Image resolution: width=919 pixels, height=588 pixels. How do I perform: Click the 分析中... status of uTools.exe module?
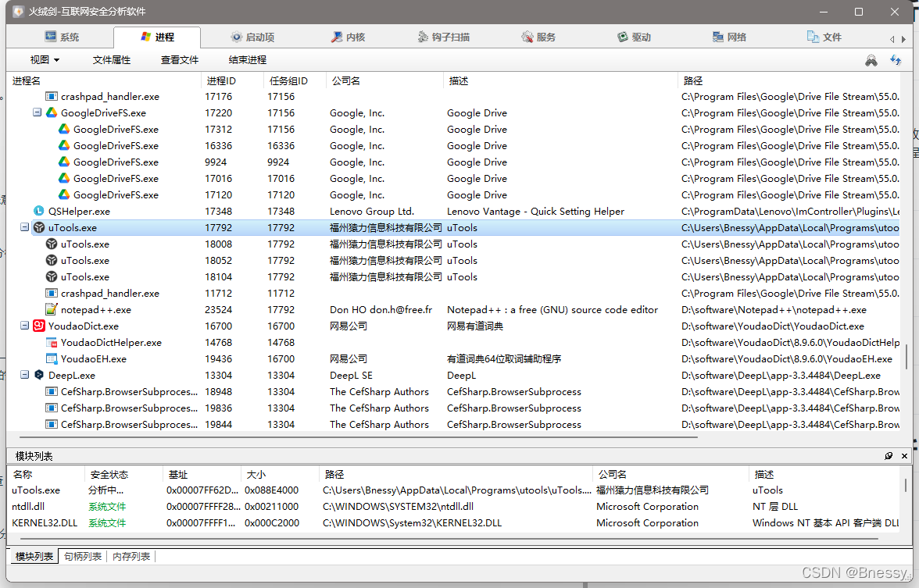[x=105, y=490]
